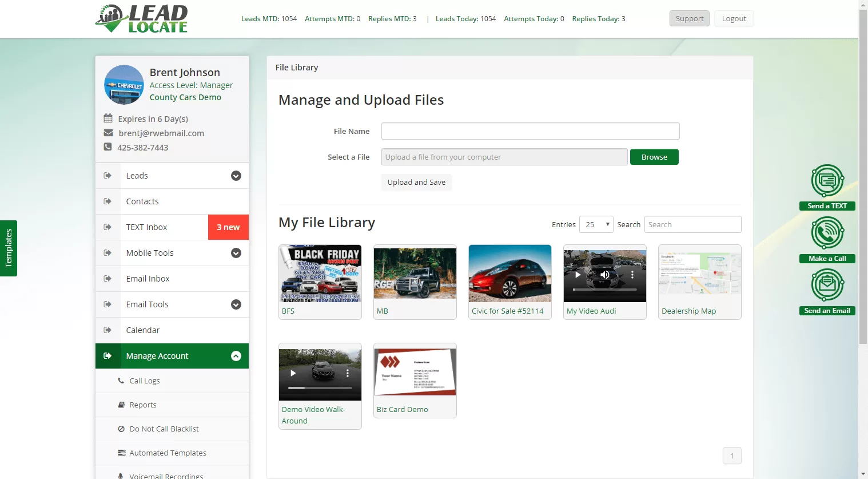Click the Send an Email envelope icon
Viewport: 868px width, 479px height.
click(x=827, y=285)
